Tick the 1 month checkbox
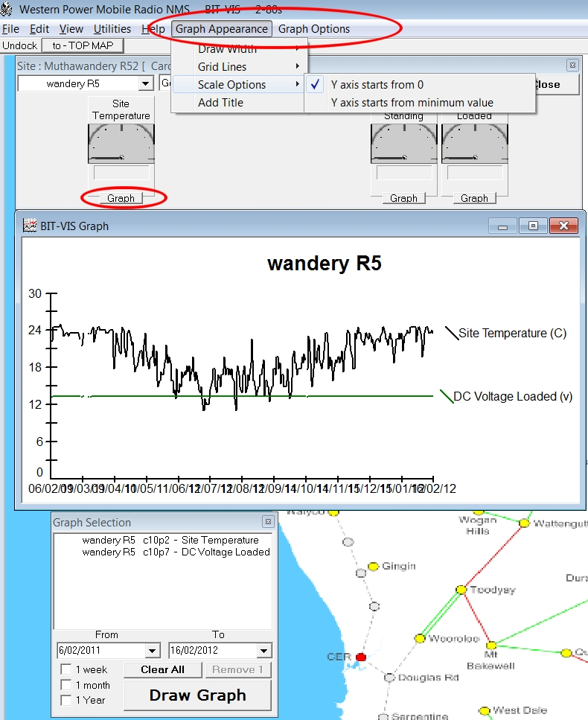 point(67,685)
